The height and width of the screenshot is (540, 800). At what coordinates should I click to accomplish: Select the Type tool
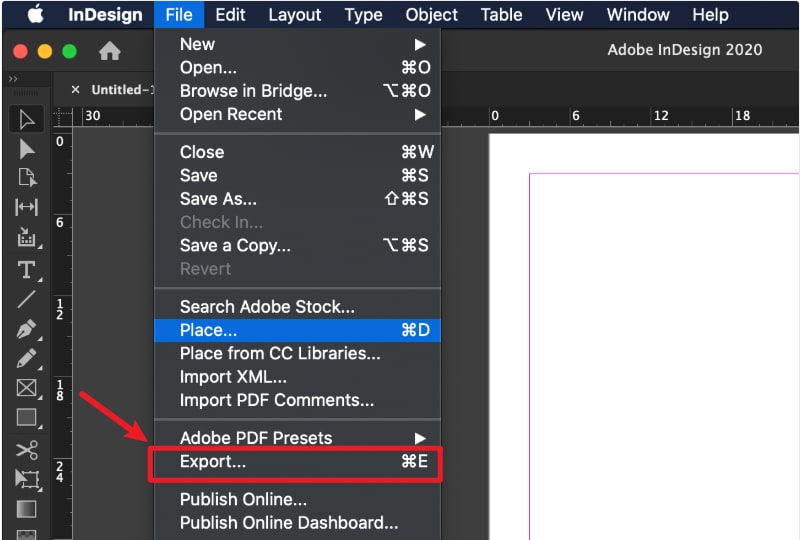coord(27,269)
